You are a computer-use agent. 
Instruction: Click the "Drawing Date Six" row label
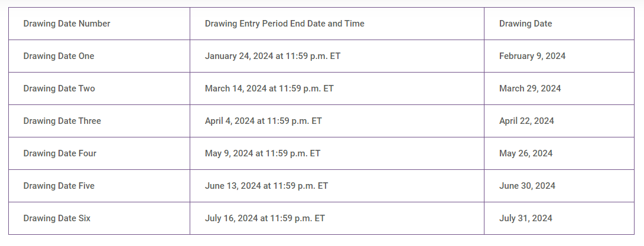[57, 218]
